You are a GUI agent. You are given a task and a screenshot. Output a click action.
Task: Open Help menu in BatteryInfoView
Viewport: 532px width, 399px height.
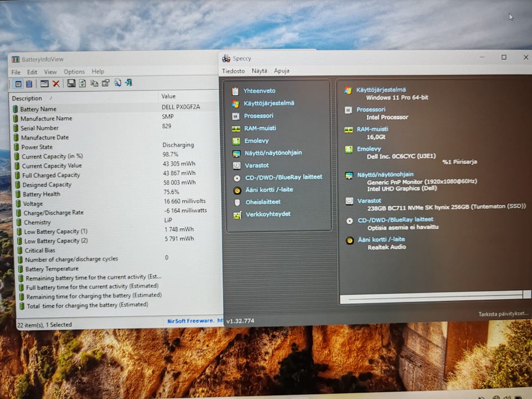(98, 71)
